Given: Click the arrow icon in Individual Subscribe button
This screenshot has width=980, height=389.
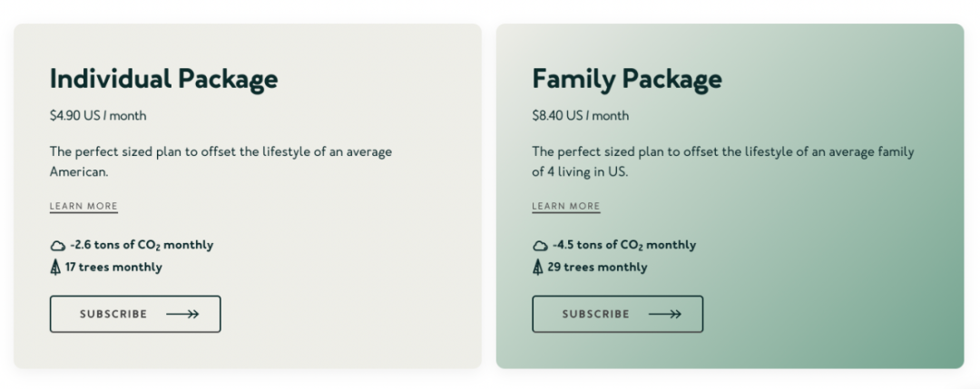Looking at the screenshot, I should (182, 314).
